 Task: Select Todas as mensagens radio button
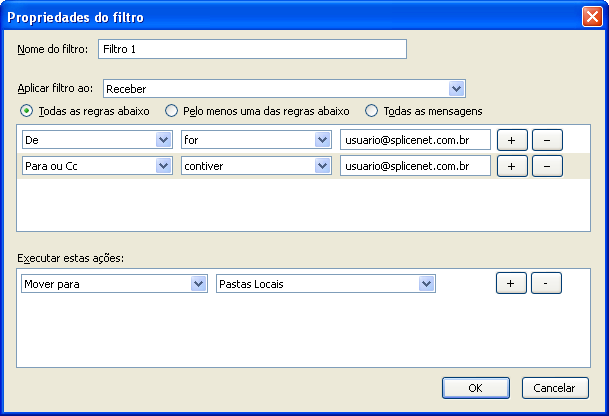pos(371,111)
